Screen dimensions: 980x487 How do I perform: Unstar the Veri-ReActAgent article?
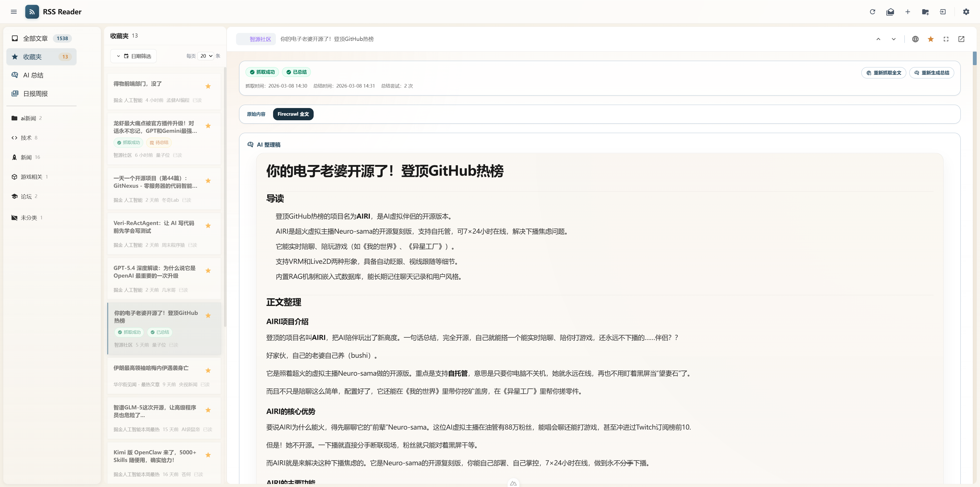pos(208,225)
